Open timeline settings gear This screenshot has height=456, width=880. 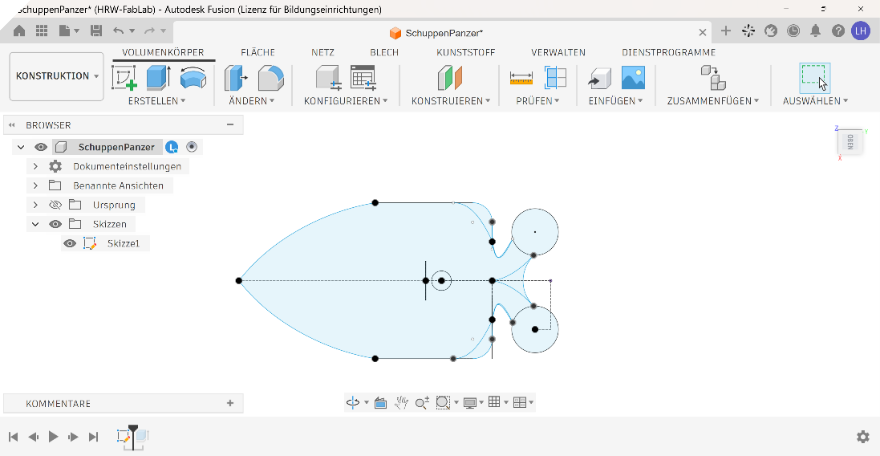click(863, 436)
